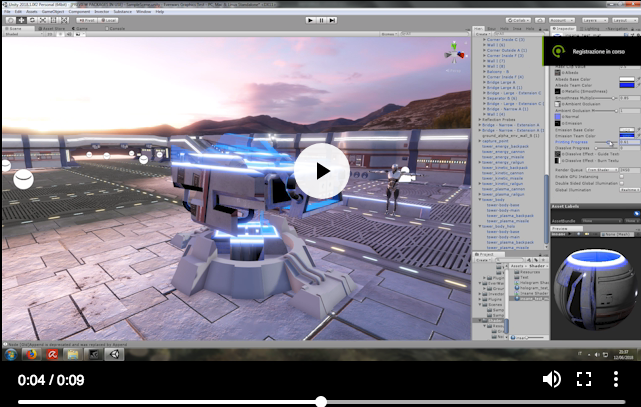Toggle Enable GPU Instancing checkbox
This screenshot has width=641, height=407.
pos(621,177)
